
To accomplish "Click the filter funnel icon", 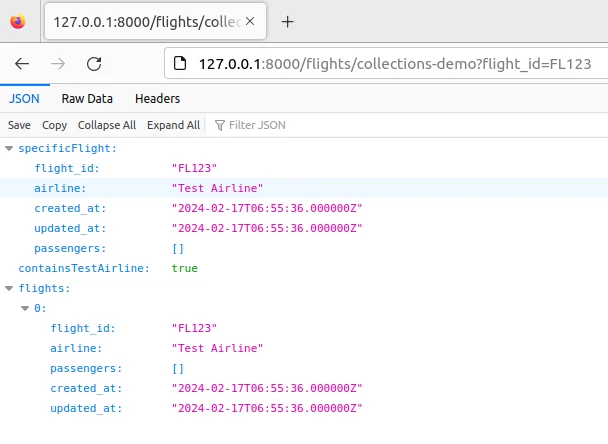I will pos(219,125).
